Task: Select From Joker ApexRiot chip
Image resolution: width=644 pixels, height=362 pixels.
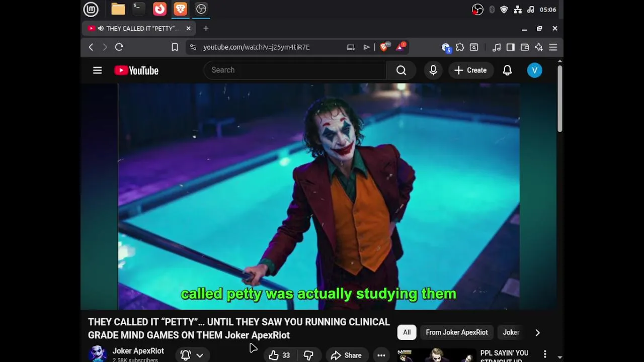Action: [x=457, y=332]
